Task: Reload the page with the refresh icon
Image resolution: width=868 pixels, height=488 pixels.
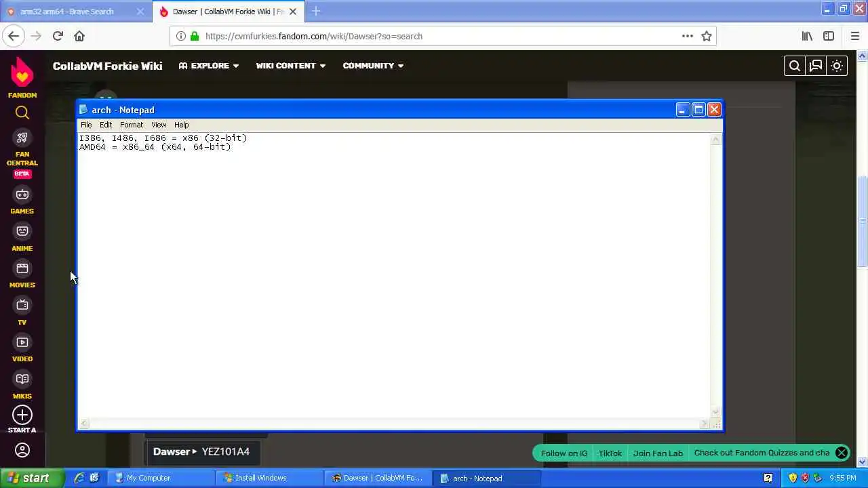Action: click(x=58, y=36)
